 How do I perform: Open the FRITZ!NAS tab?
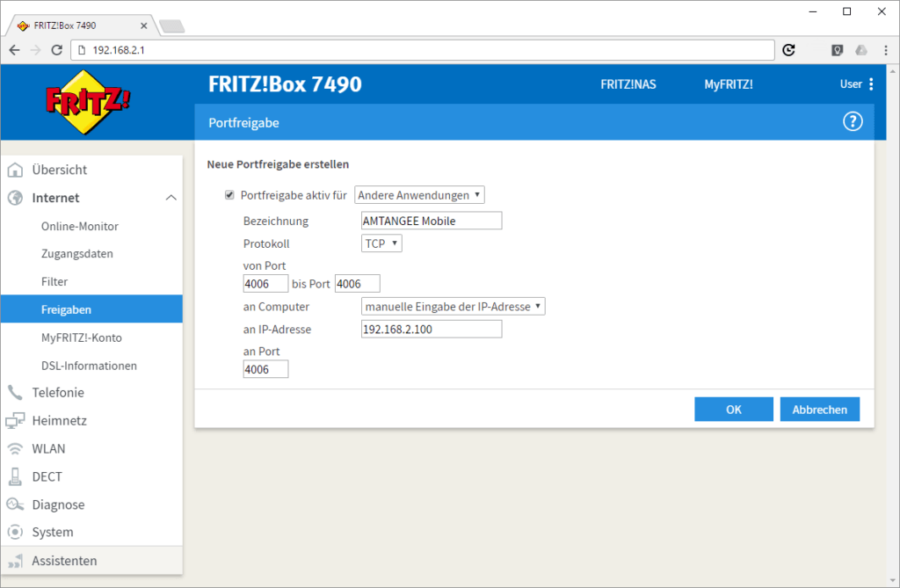(628, 84)
